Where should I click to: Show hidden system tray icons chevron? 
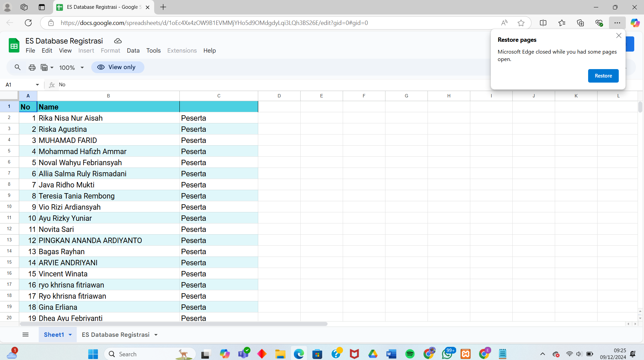pyautogui.click(x=542, y=354)
